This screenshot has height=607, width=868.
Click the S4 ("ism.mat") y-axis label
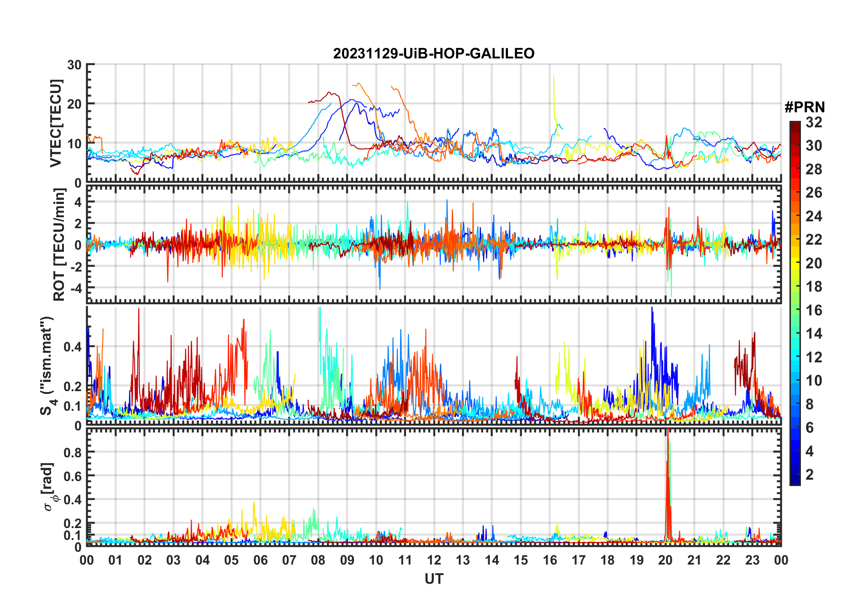point(47,366)
